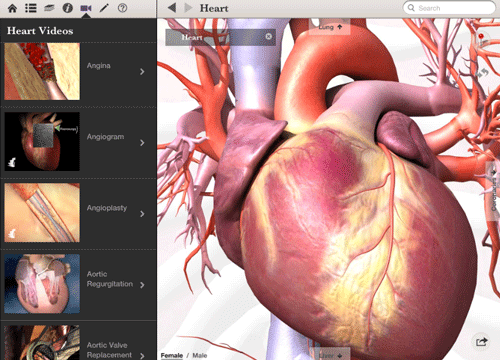Go to the home screen icon
Screen dimensions: 500x360
click(x=12, y=8)
